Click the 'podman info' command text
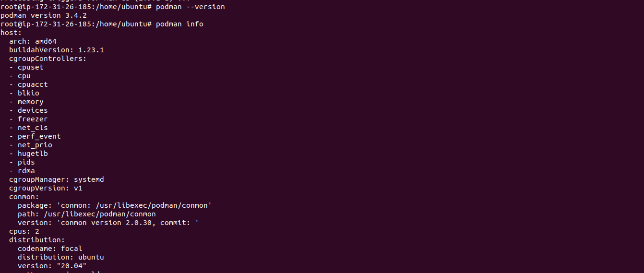 [179, 24]
